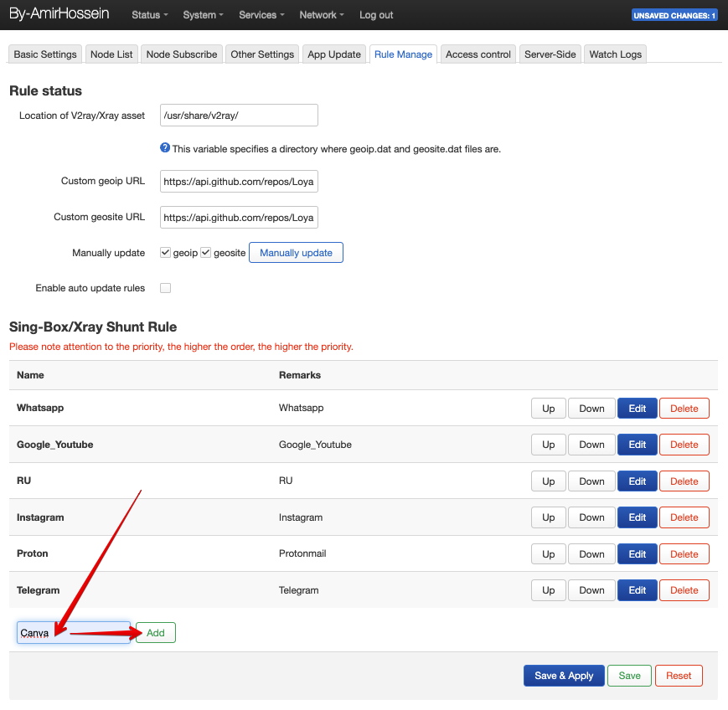Viewport: 728px width, 710px height.
Task: Delete the Telegram shunt rule
Action: pos(684,590)
